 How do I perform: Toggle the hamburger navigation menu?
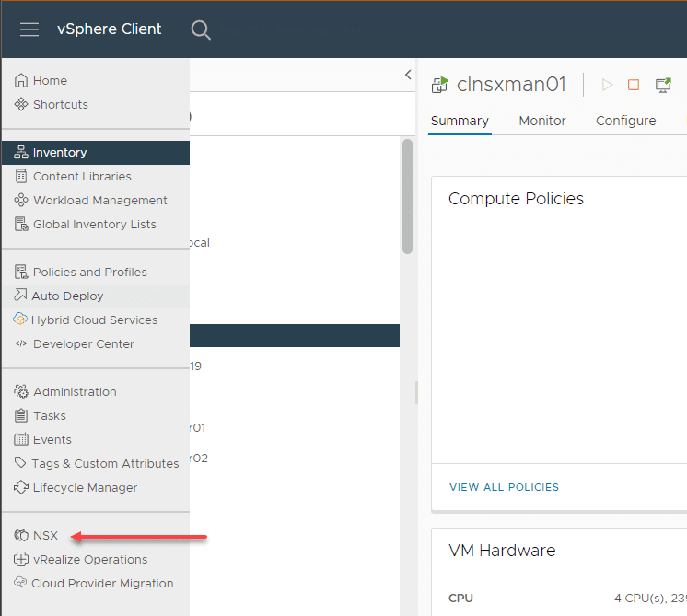(x=29, y=29)
